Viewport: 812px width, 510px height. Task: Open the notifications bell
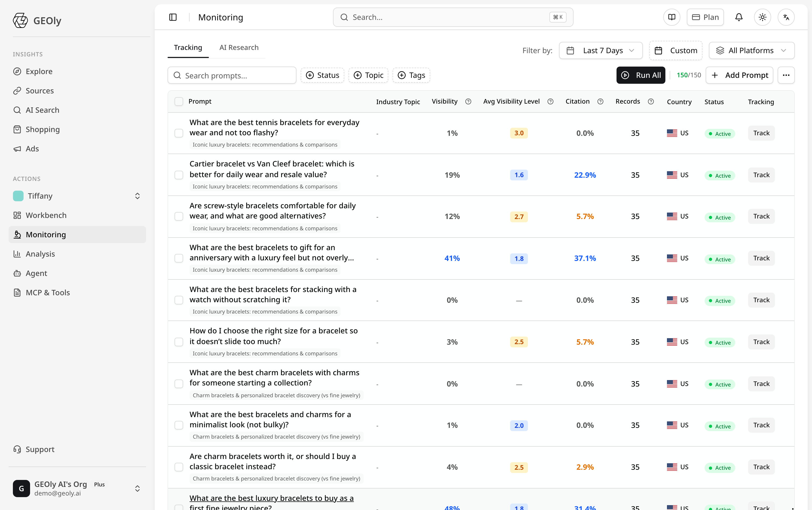[738, 17]
